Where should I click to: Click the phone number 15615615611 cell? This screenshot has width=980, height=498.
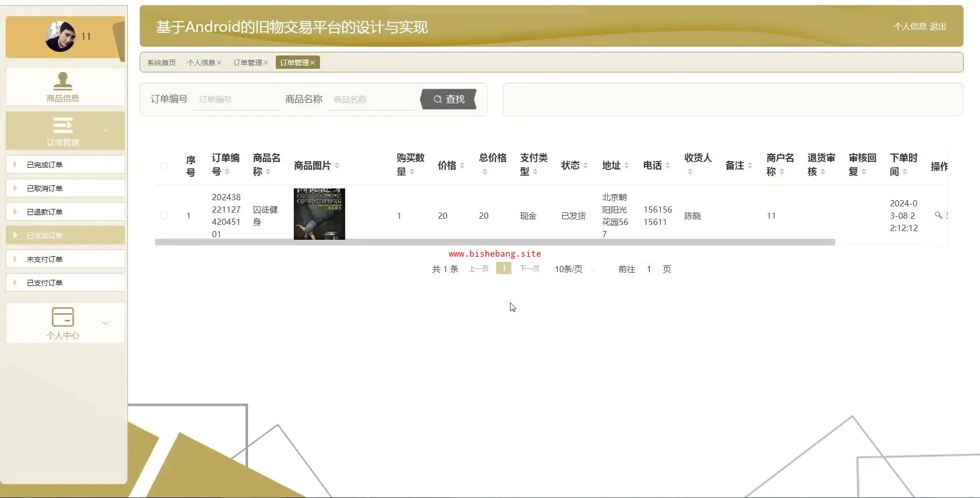coord(657,216)
